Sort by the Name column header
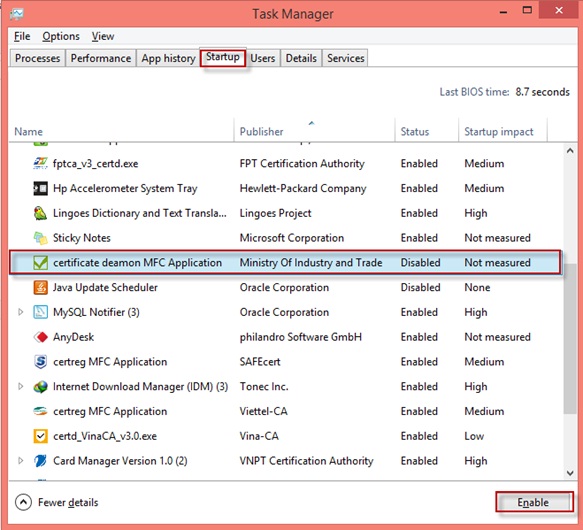Viewport: 583px width, 530px height. [x=121, y=131]
